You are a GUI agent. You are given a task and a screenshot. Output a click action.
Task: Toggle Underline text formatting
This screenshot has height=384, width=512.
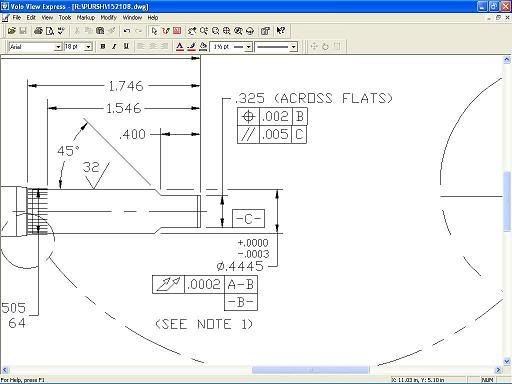(x=126, y=47)
